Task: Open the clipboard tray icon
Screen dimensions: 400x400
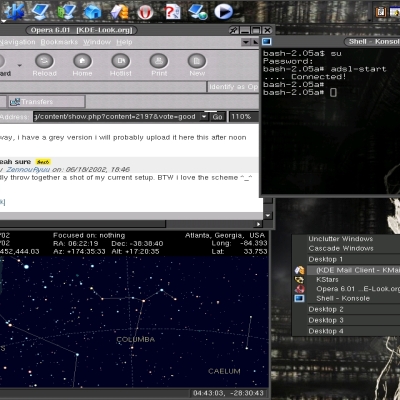Action: click(x=380, y=12)
